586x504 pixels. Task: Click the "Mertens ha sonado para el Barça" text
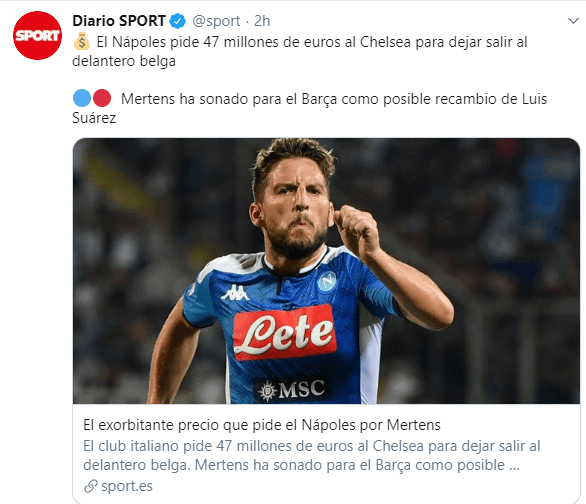[x=309, y=108]
